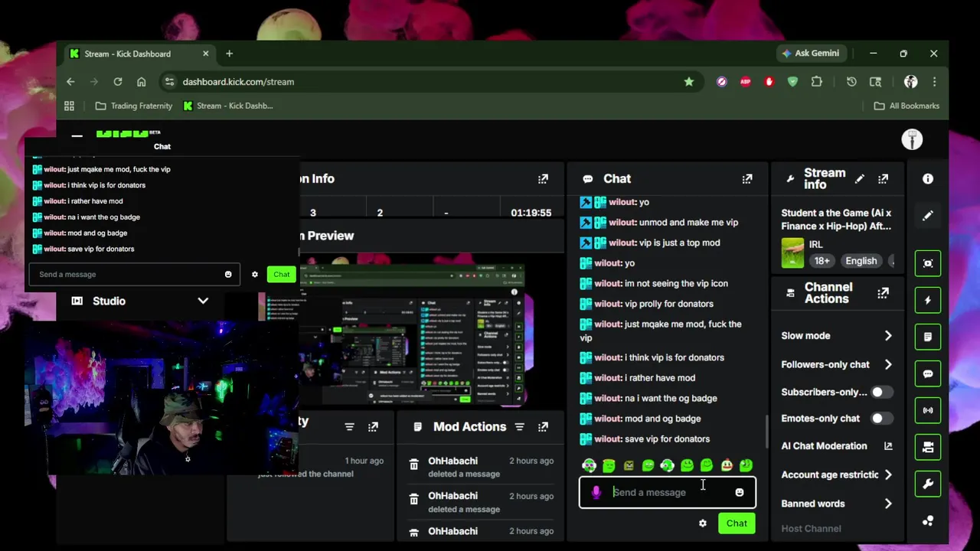Open the Chrome extensions puzzle icon
Screen dimensions: 980x551
[817, 82]
